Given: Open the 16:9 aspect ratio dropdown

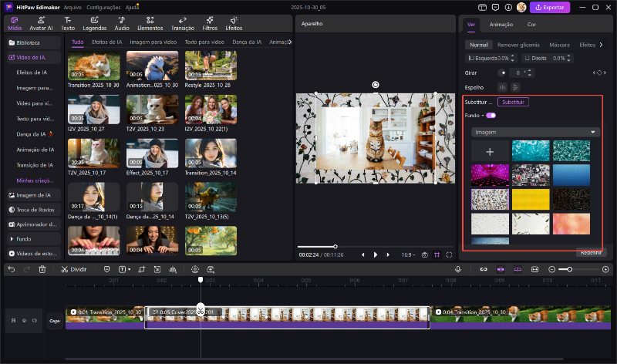Looking at the screenshot, I should tap(408, 255).
